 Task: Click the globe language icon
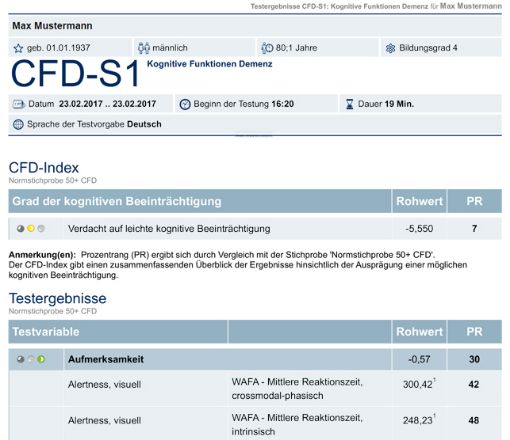point(18,124)
